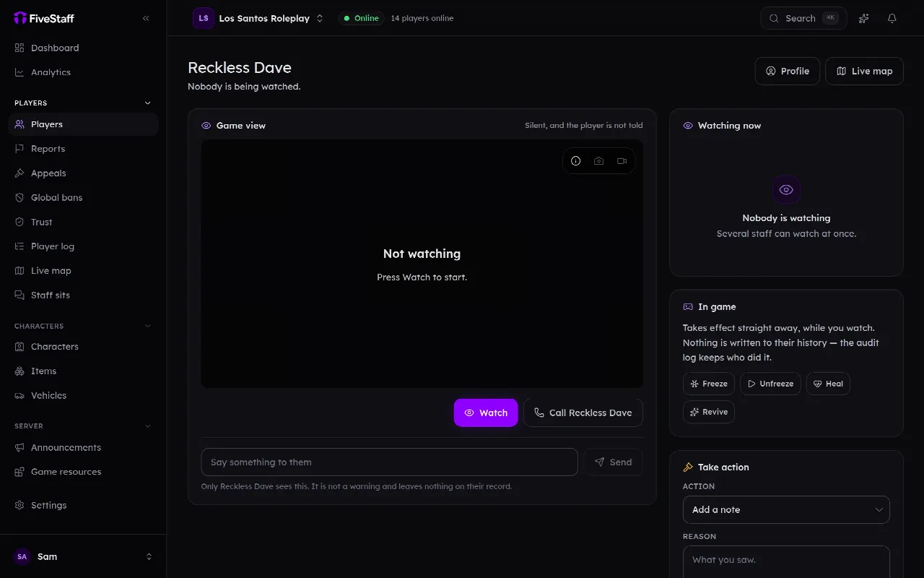The width and height of the screenshot is (924, 578).
Task: Open Reports section
Action: (83, 149)
